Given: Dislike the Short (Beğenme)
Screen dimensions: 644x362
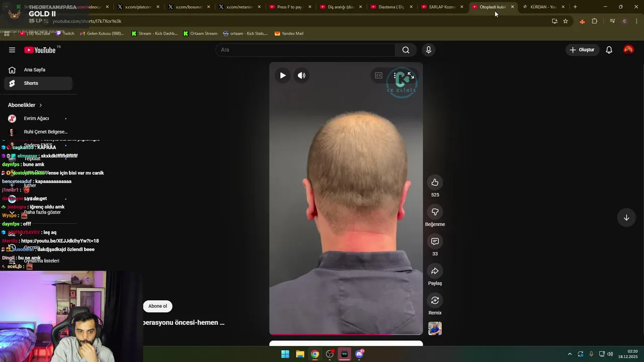Looking at the screenshot, I should pos(435,212).
